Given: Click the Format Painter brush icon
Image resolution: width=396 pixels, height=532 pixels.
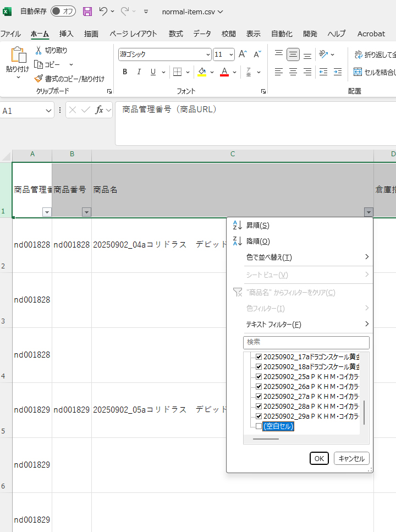Looking at the screenshot, I should 38,79.
